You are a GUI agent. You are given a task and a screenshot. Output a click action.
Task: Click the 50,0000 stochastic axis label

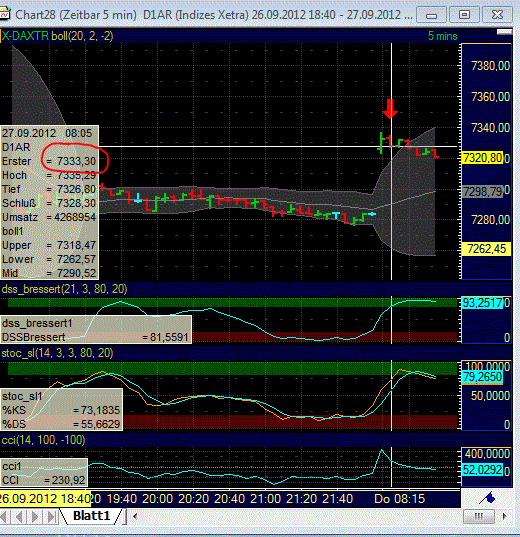(x=491, y=396)
